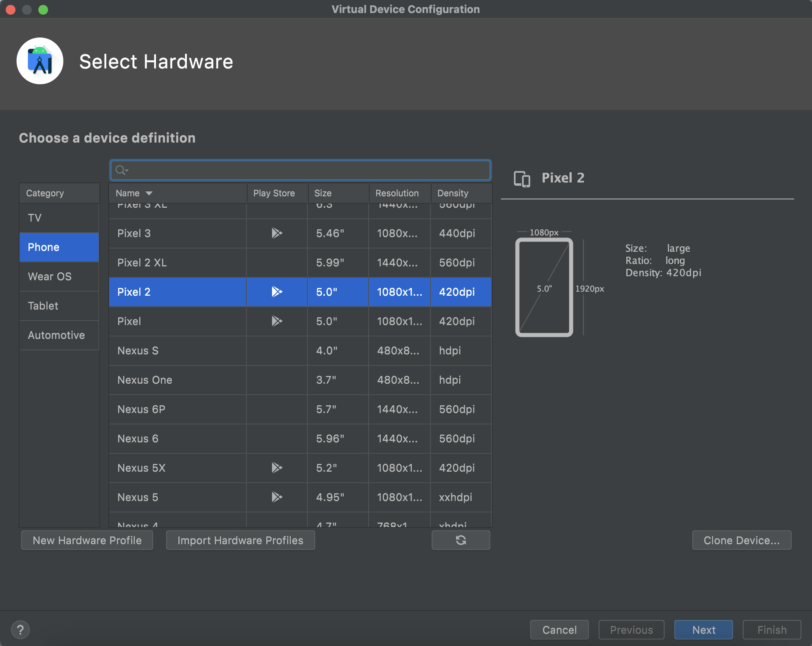Image resolution: width=812 pixels, height=646 pixels.
Task: Click the Clone Device button
Action: (742, 540)
